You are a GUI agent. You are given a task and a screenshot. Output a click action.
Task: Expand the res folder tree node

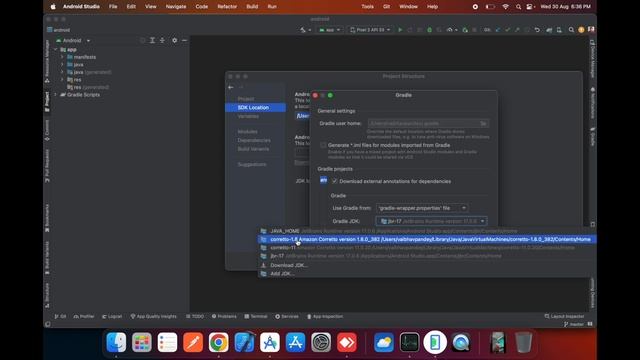click(62, 80)
